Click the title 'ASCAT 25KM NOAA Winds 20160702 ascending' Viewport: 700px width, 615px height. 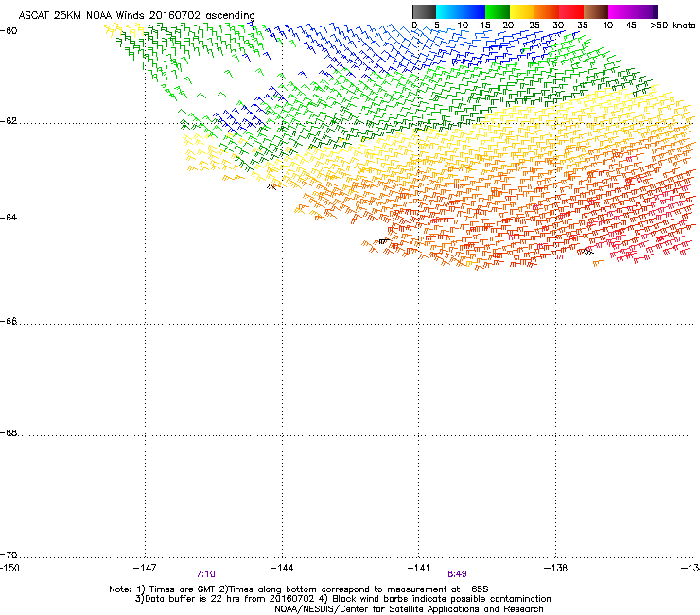point(136,15)
